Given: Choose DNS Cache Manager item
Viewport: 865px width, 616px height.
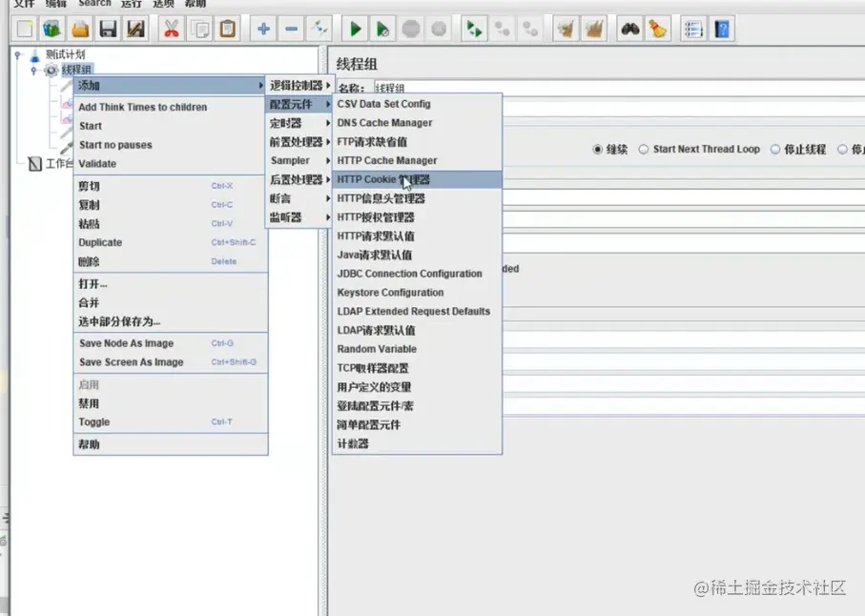Looking at the screenshot, I should (x=417, y=123).
